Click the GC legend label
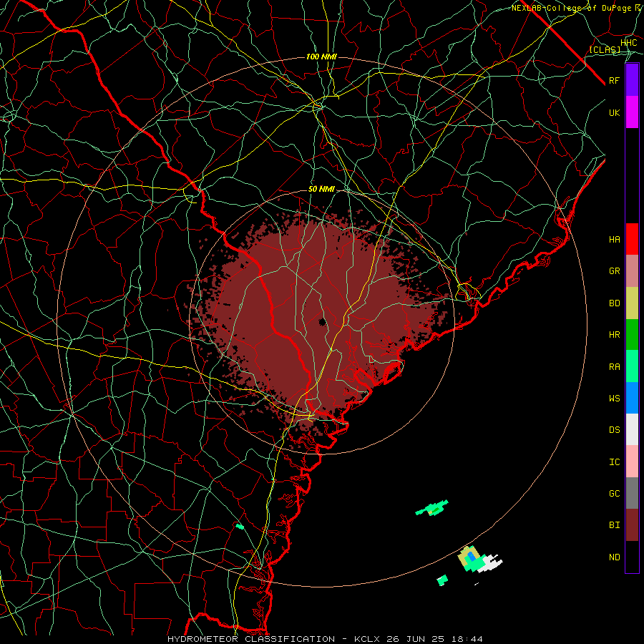644x644 pixels. pos(614,494)
